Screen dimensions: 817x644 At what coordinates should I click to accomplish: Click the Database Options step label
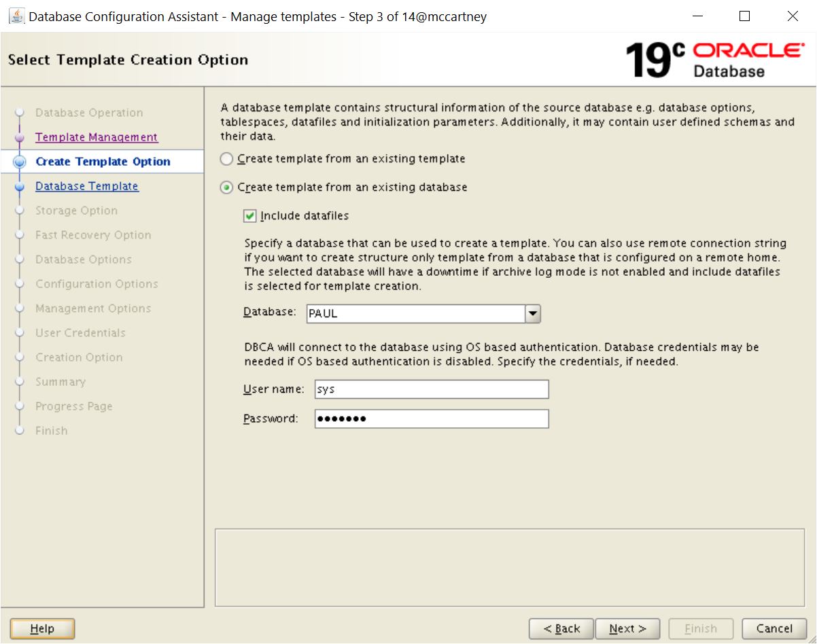point(84,260)
